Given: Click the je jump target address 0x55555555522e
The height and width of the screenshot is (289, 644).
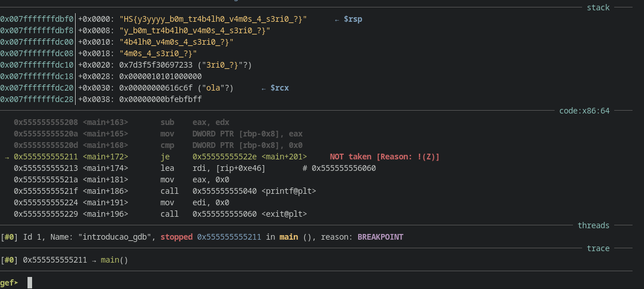Looking at the screenshot, I should point(224,157).
